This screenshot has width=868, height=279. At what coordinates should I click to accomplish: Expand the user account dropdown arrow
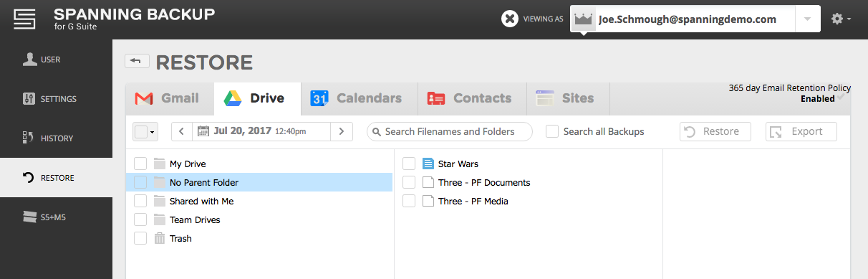click(x=807, y=19)
